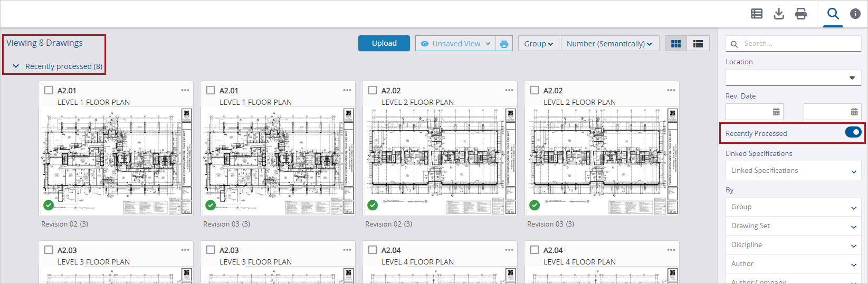Open A2.02 Revision 02 floor plan thumbnail

pos(440,161)
